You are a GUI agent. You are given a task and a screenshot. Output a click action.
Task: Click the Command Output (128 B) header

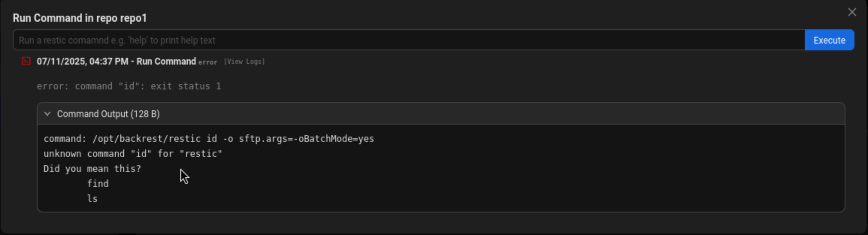108,114
